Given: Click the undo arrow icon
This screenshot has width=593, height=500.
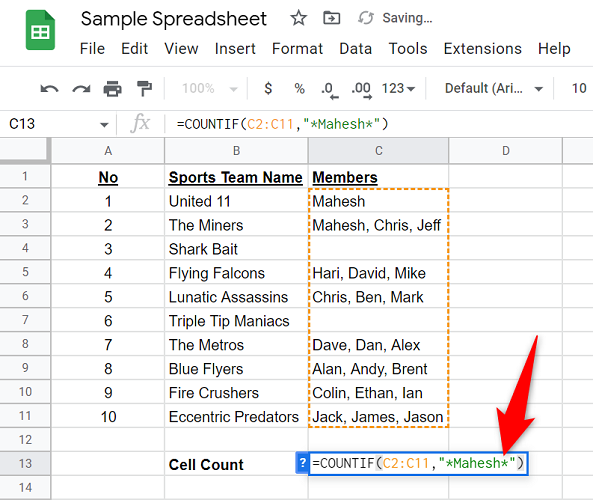Looking at the screenshot, I should coord(49,89).
